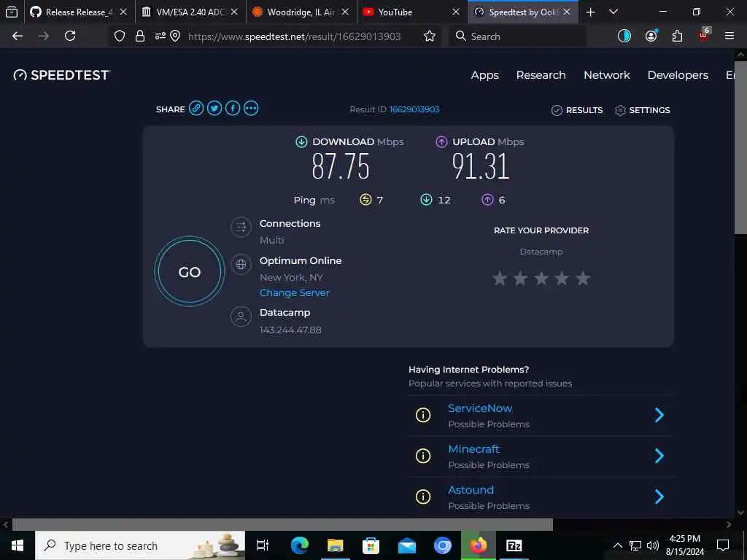Go back to previous page
Viewport: 747px width, 560px height.
18,36
